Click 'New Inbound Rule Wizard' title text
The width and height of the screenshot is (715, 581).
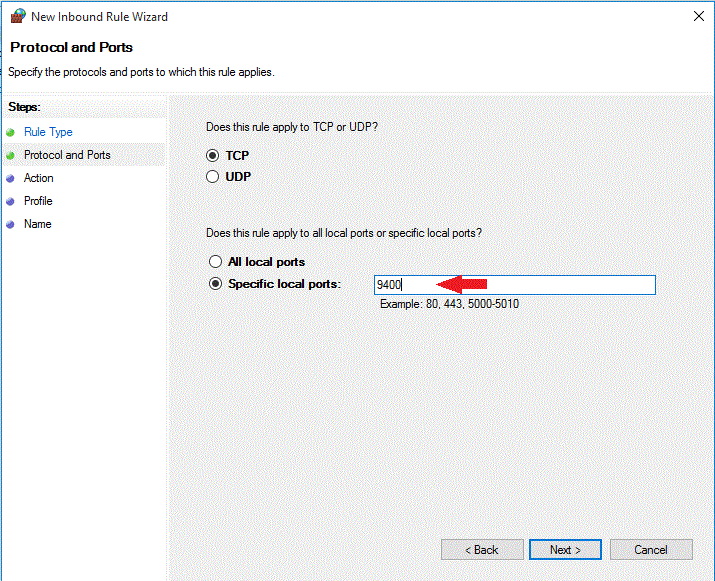99,17
